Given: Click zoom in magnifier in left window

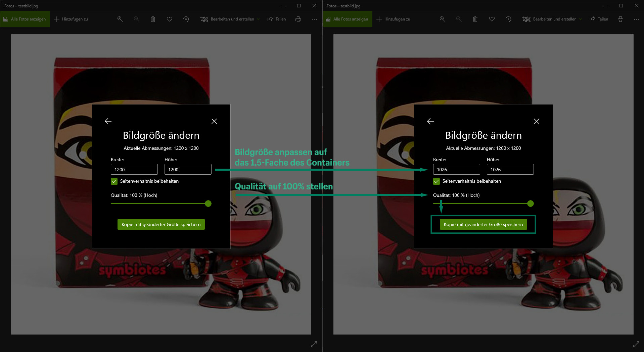Looking at the screenshot, I should (120, 19).
